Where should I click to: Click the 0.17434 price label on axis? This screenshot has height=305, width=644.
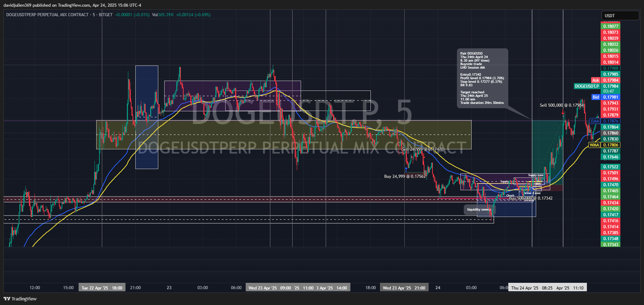point(611,203)
